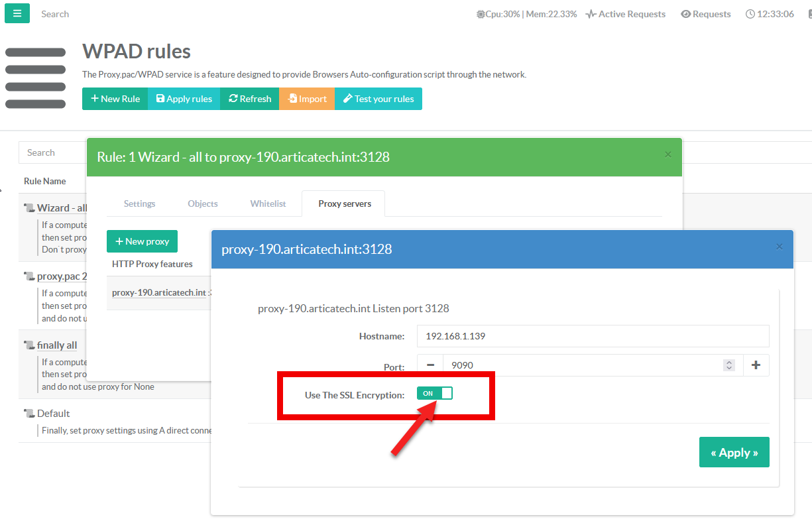The image size is (812, 525).
Task: Click the scroll icon beside finally all
Action: 29,345
